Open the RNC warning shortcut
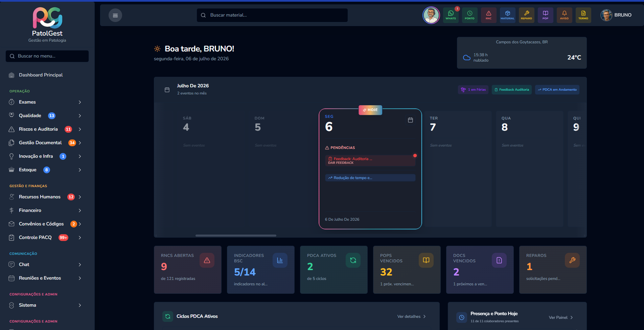 [488, 15]
